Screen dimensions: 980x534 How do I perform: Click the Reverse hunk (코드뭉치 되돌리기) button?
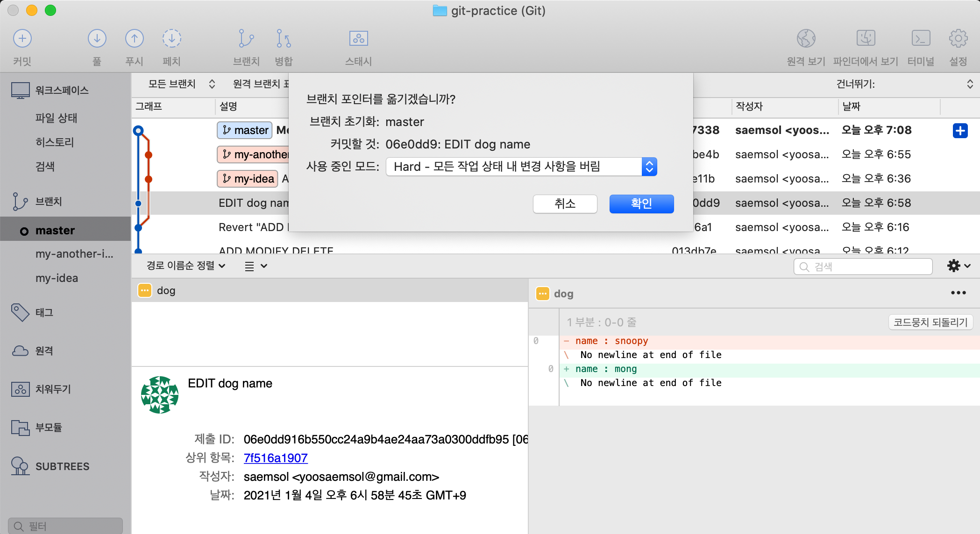point(930,322)
